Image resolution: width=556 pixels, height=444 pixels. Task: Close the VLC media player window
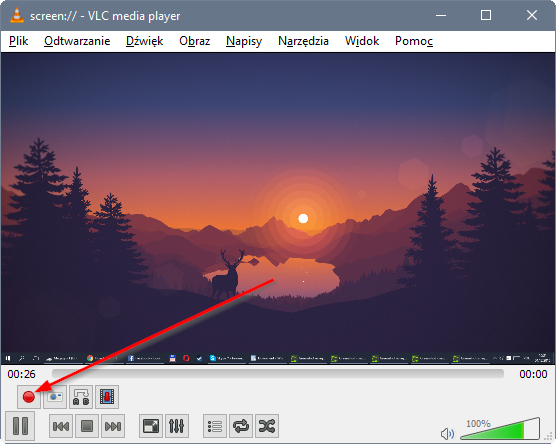click(532, 15)
